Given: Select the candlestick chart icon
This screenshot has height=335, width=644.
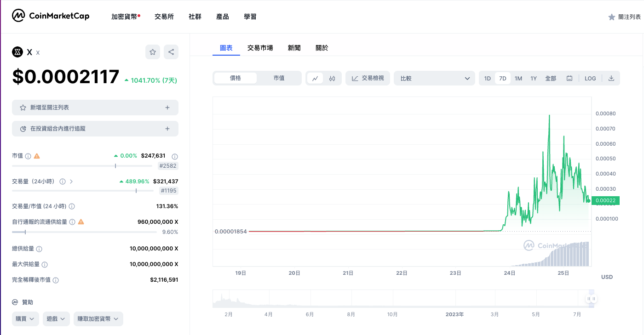Looking at the screenshot, I should [x=332, y=78].
